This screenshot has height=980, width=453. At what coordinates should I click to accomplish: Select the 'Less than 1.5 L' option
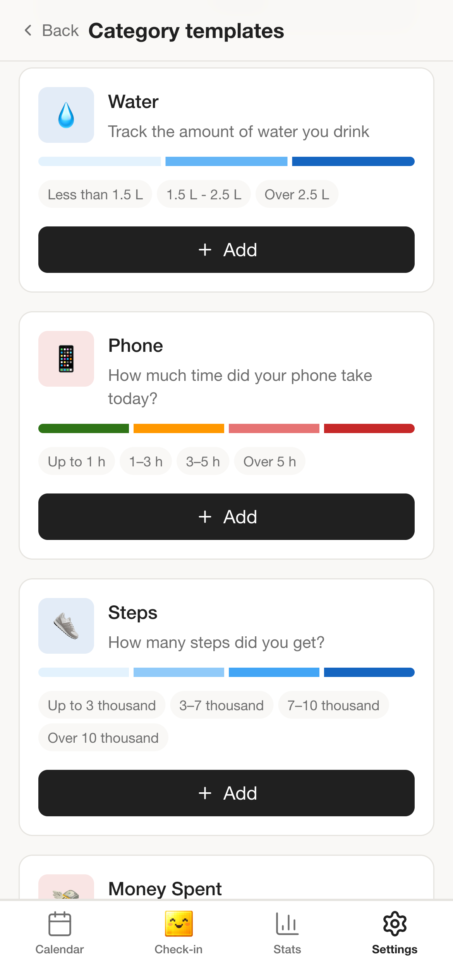(x=95, y=194)
